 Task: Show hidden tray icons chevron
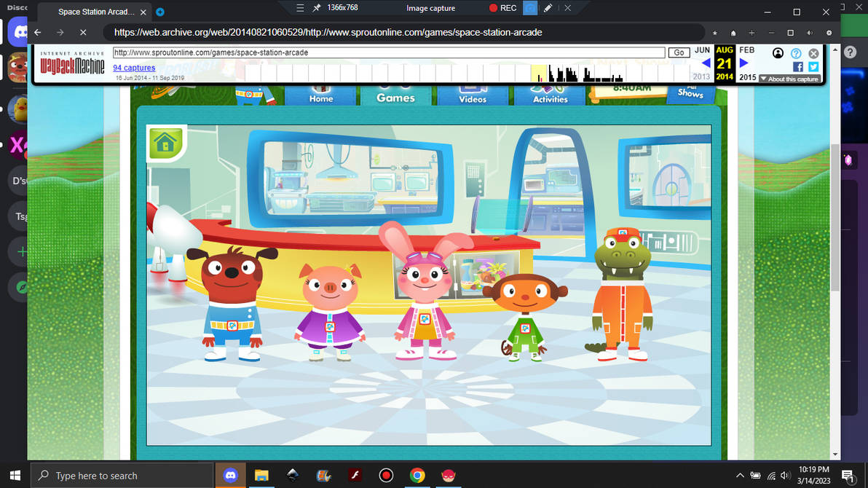click(x=740, y=476)
